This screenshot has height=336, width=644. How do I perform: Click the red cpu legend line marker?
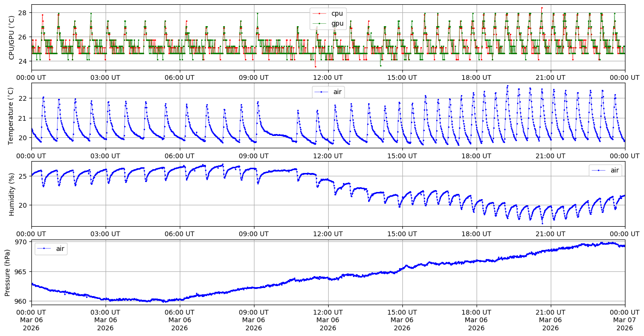click(320, 13)
